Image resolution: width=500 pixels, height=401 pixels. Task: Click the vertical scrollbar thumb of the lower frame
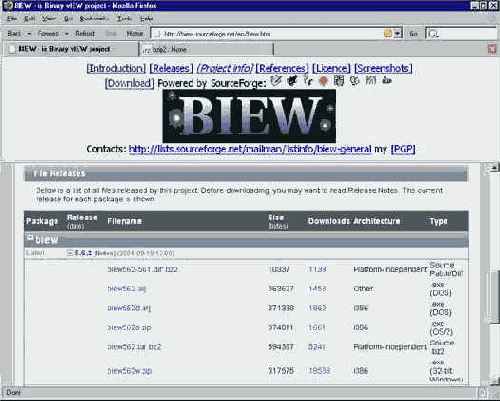coord(494,296)
